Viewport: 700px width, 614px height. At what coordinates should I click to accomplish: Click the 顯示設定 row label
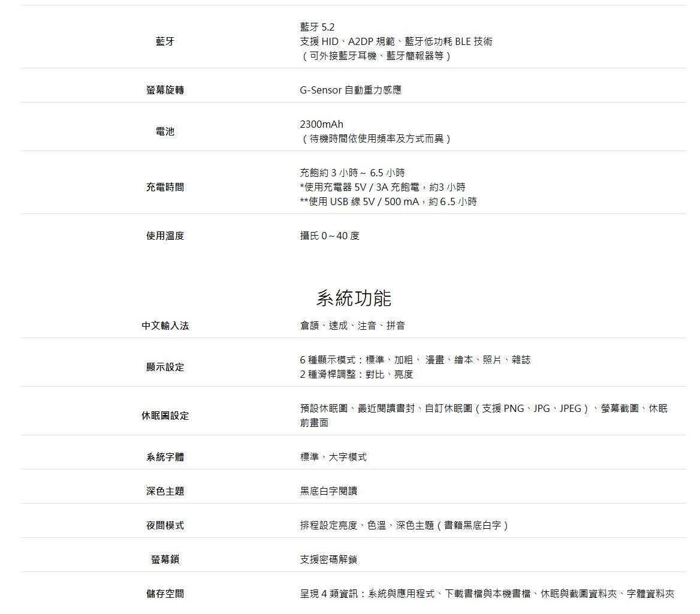[165, 367]
